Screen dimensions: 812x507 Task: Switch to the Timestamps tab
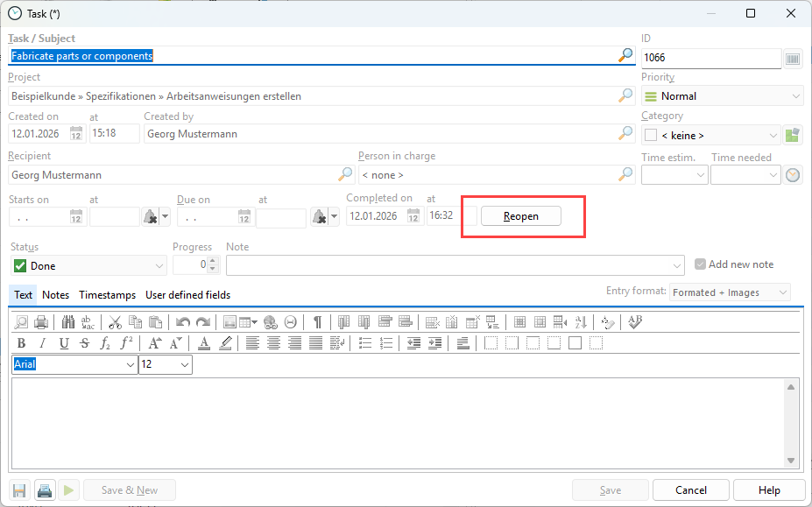click(x=107, y=295)
